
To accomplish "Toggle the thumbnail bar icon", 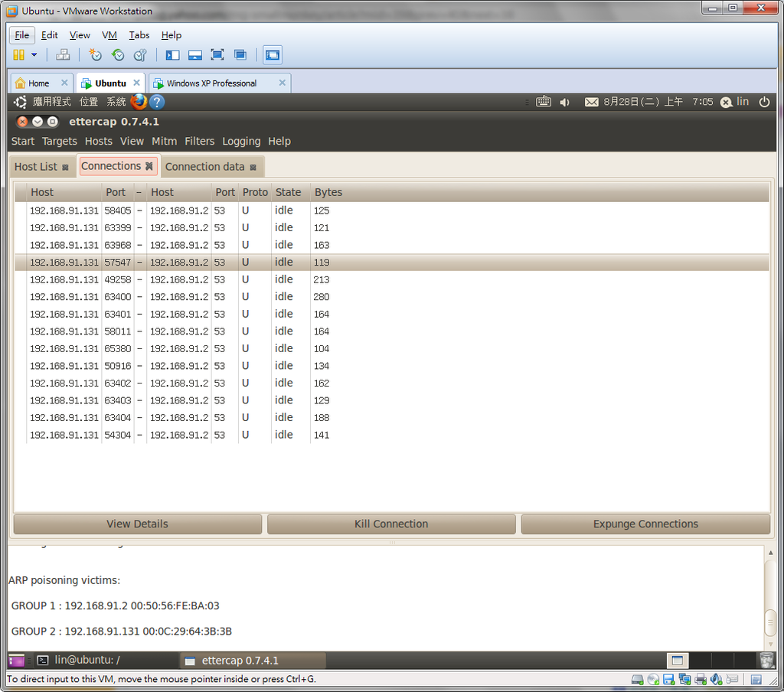I will [195, 55].
